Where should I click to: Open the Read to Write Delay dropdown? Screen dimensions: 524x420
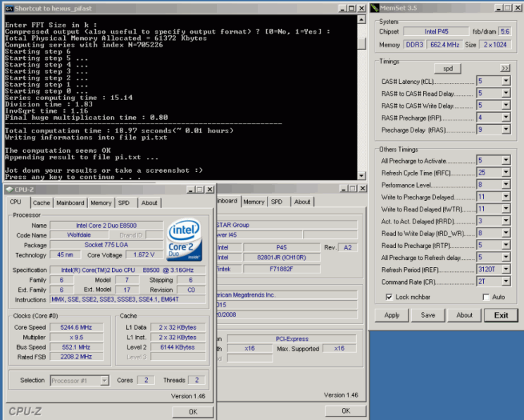pyautogui.click(x=506, y=233)
